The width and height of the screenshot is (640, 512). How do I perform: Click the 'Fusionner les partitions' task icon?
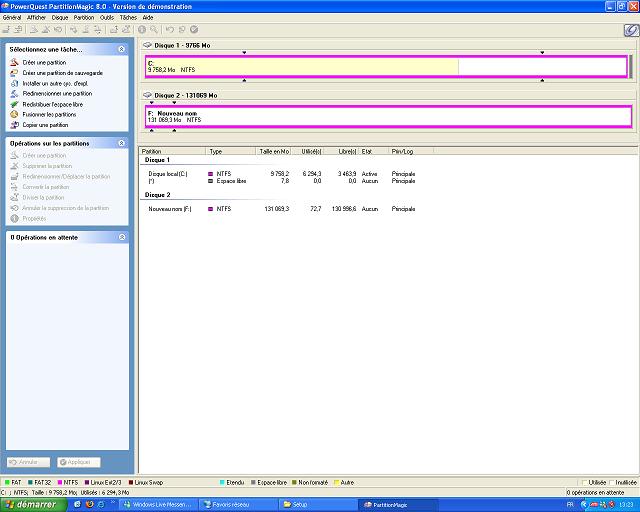pos(14,115)
